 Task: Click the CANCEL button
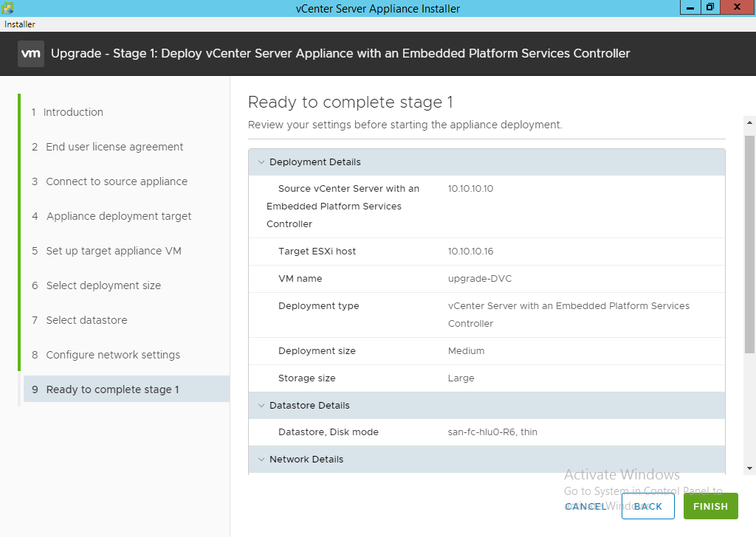click(585, 506)
